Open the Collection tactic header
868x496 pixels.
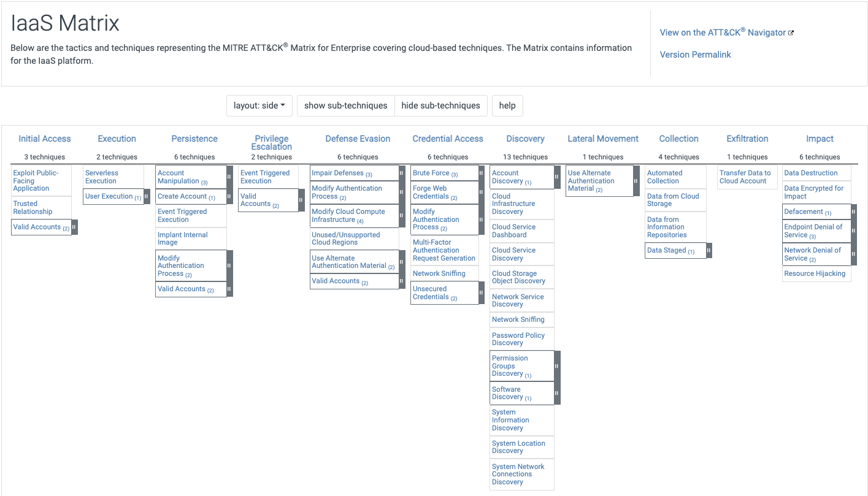point(678,139)
